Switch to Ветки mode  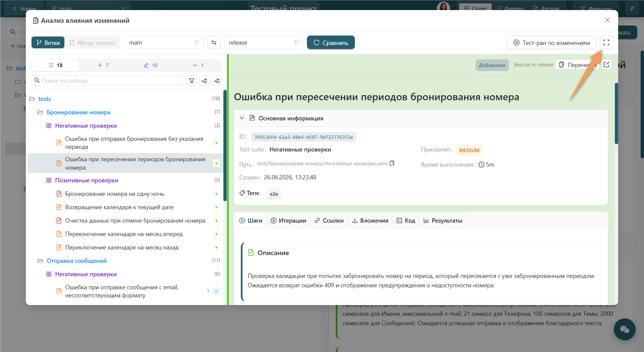click(48, 43)
